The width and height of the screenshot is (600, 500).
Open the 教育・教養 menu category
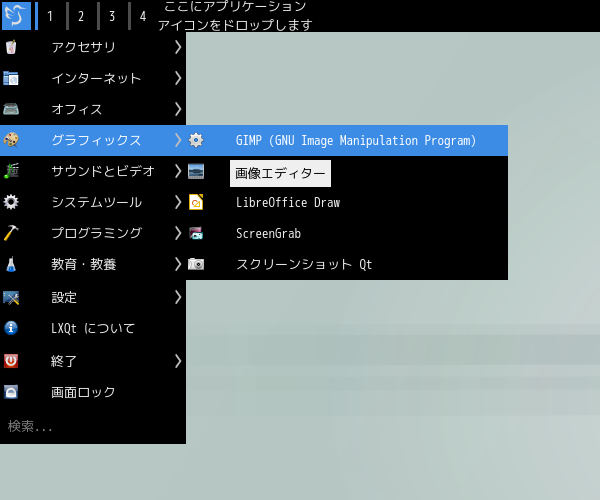click(93, 264)
